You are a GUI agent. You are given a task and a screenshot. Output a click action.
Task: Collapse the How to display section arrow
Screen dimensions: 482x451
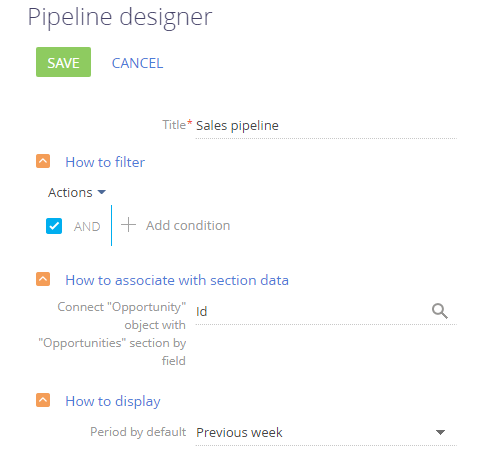tap(43, 400)
